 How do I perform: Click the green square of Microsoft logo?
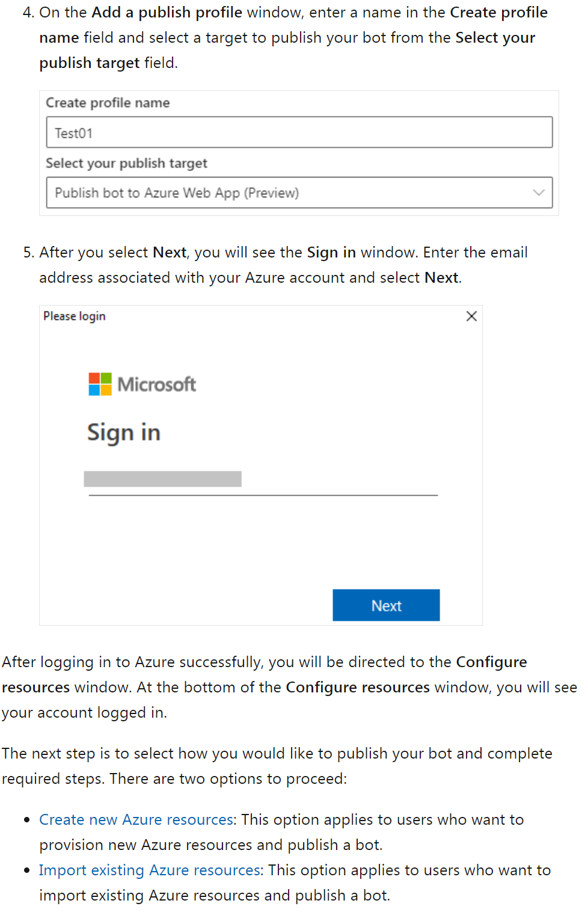click(x=106, y=378)
